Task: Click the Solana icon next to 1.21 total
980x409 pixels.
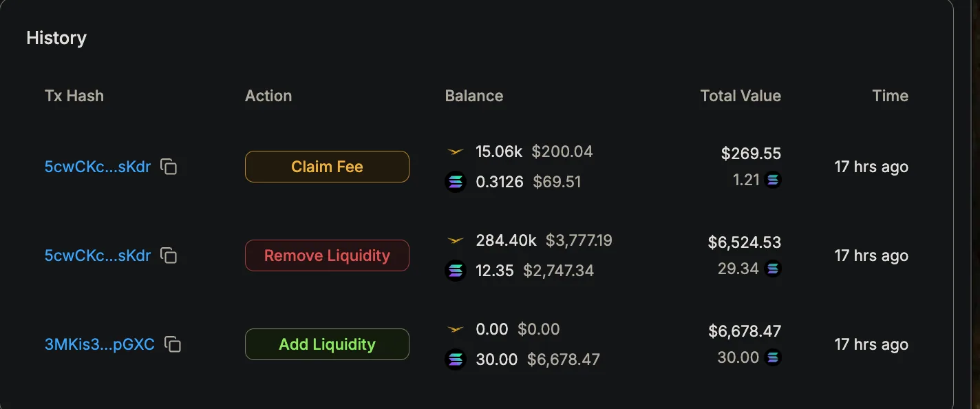Action: [774, 180]
